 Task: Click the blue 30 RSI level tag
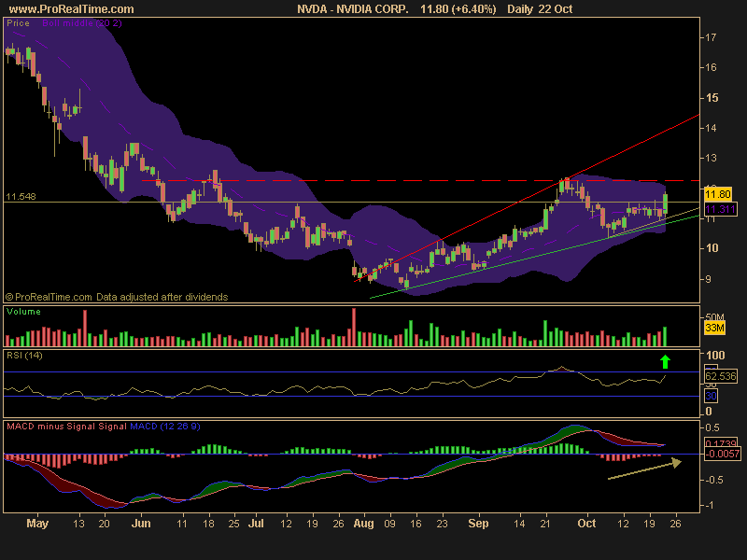coord(711,396)
